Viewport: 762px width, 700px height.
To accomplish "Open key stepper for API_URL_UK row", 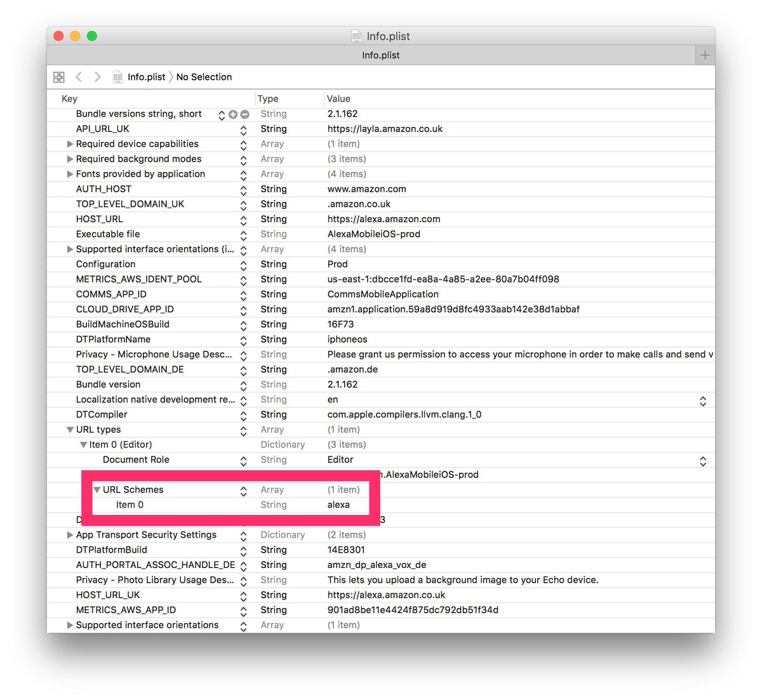I will tap(243, 129).
